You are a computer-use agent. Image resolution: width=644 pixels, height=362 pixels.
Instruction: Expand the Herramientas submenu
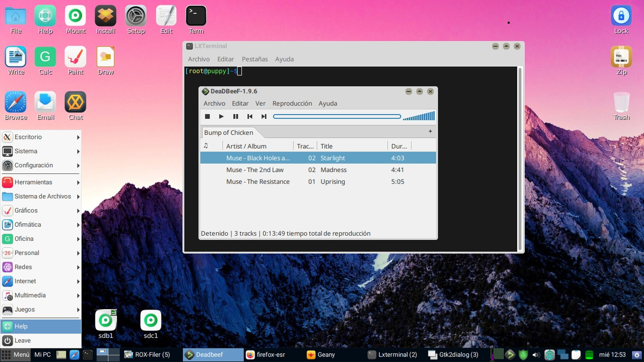click(41, 183)
